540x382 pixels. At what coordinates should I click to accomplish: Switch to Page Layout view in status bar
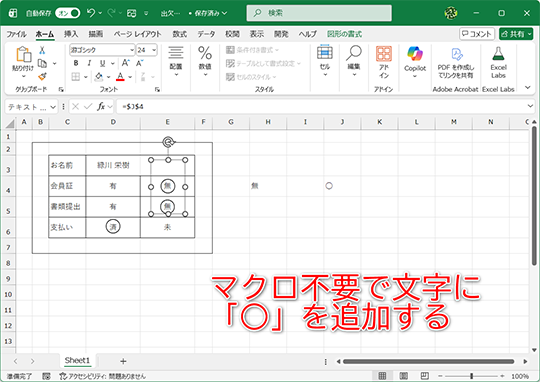404,375
